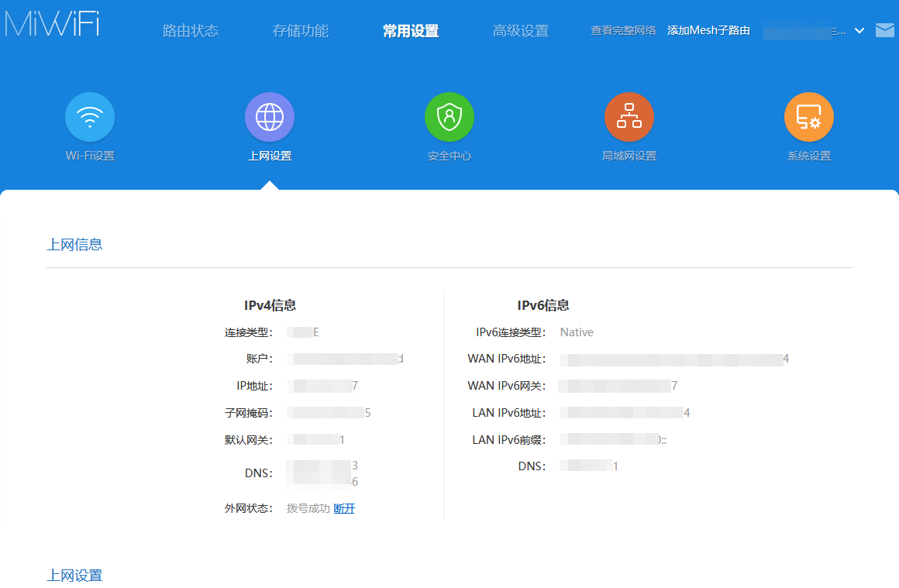The height and width of the screenshot is (588, 899).
Task: Click the orange 局域网设置 network icon
Action: 629,116
